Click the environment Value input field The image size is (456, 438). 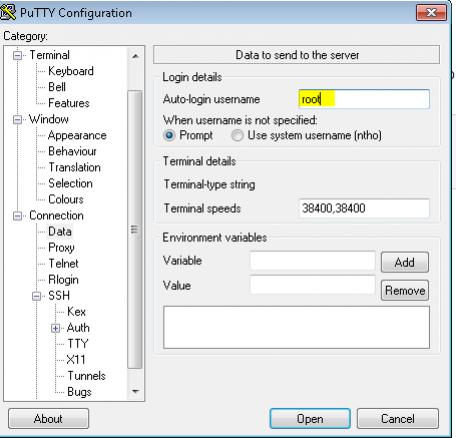[313, 285]
